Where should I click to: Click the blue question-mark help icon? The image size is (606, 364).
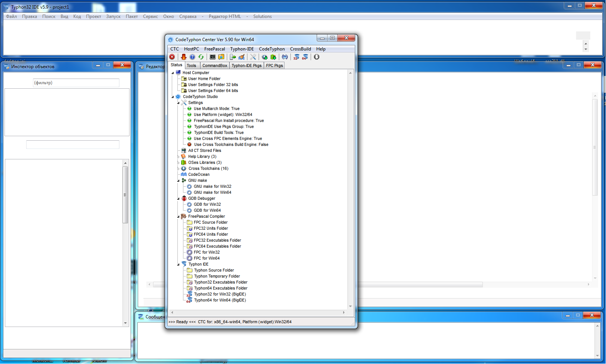(x=192, y=57)
